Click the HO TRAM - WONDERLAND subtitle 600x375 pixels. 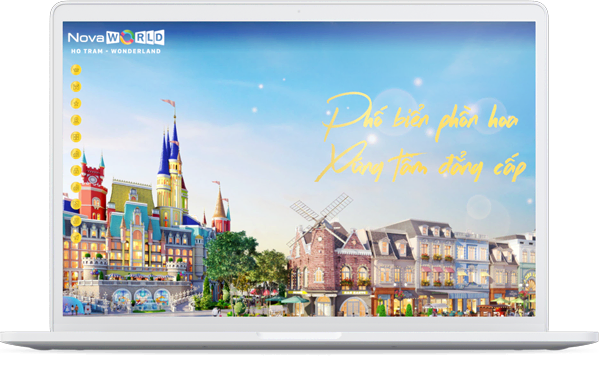pos(116,51)
